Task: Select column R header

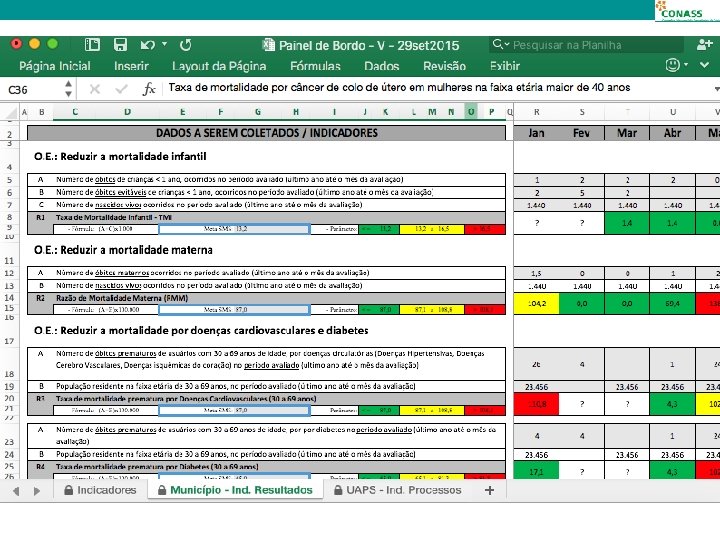Action: click(536, 112)
